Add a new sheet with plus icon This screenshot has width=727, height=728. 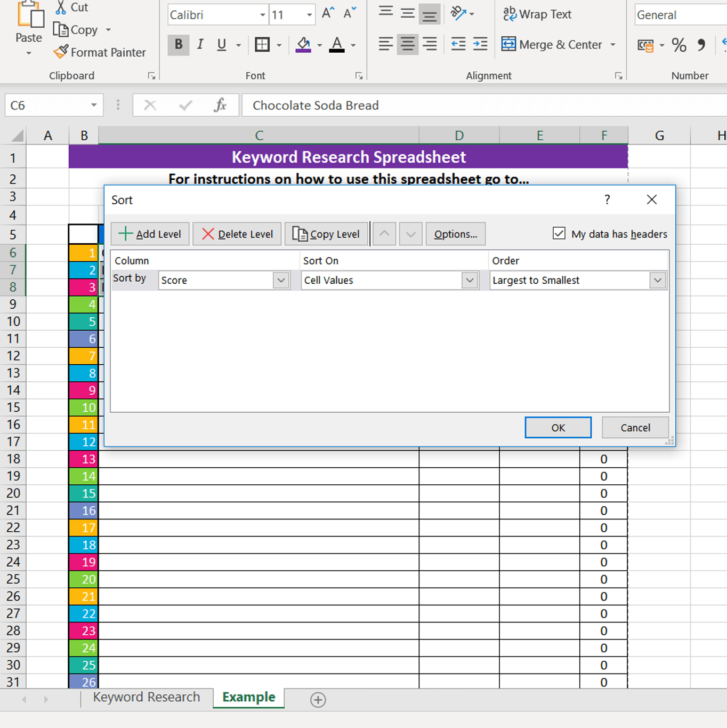click(x=318, y=699)
